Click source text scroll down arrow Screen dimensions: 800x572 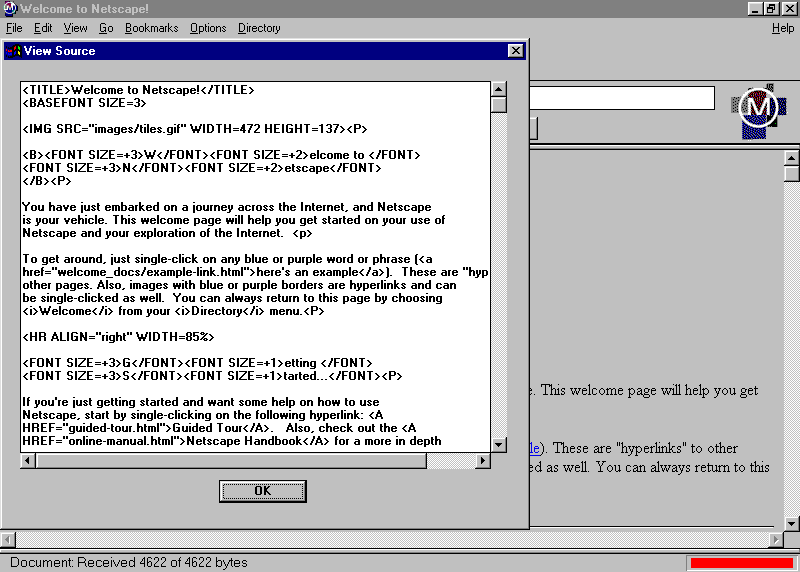click(498, 444)
